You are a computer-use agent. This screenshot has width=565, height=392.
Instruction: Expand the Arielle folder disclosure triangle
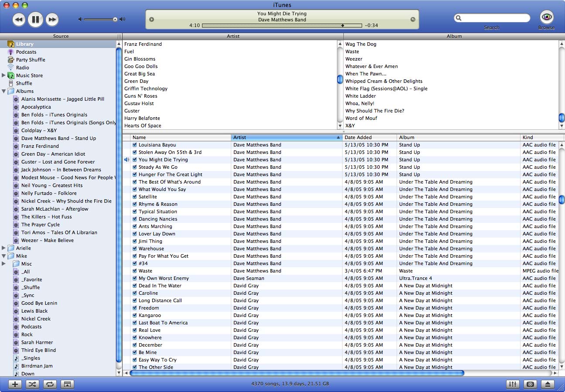click(x=4, y=248)
